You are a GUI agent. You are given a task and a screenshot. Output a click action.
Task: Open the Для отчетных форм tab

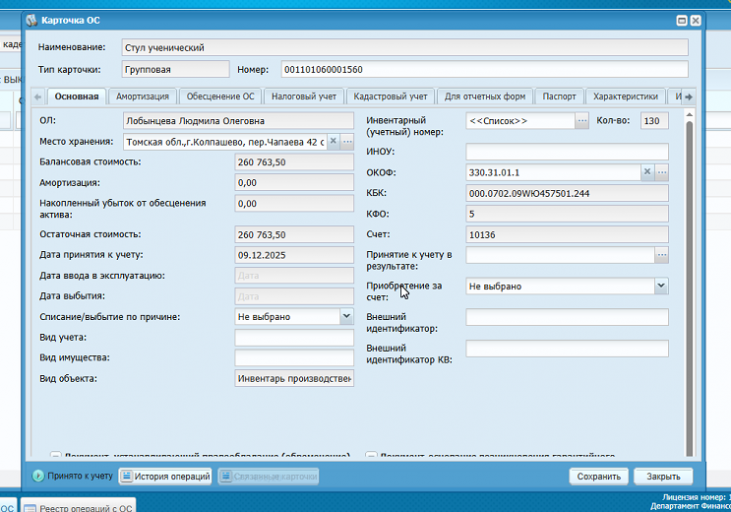click(x=485, y=97)
